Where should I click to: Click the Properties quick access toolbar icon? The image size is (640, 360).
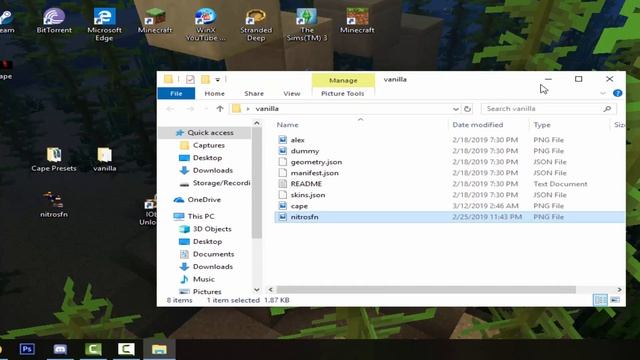(x=190, y=79)
